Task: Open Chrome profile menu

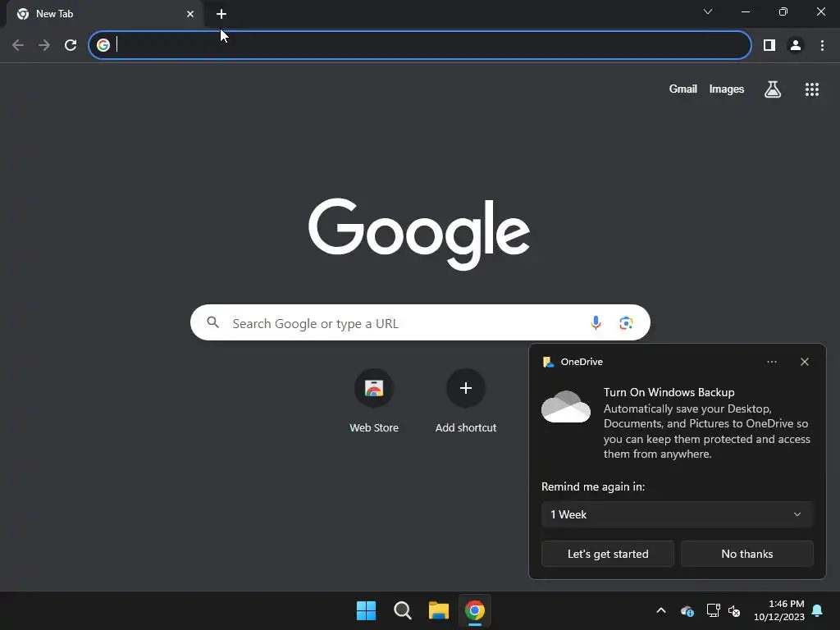Action: [796, 45]
